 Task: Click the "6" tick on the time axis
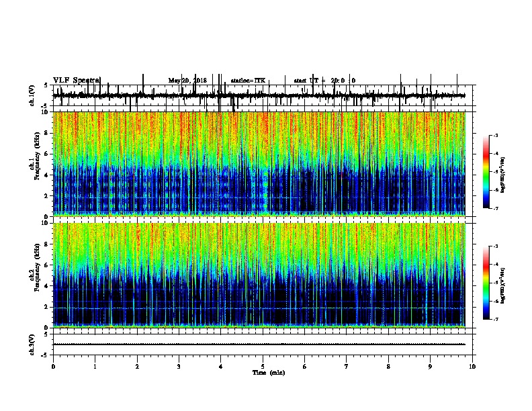(305, 367)
